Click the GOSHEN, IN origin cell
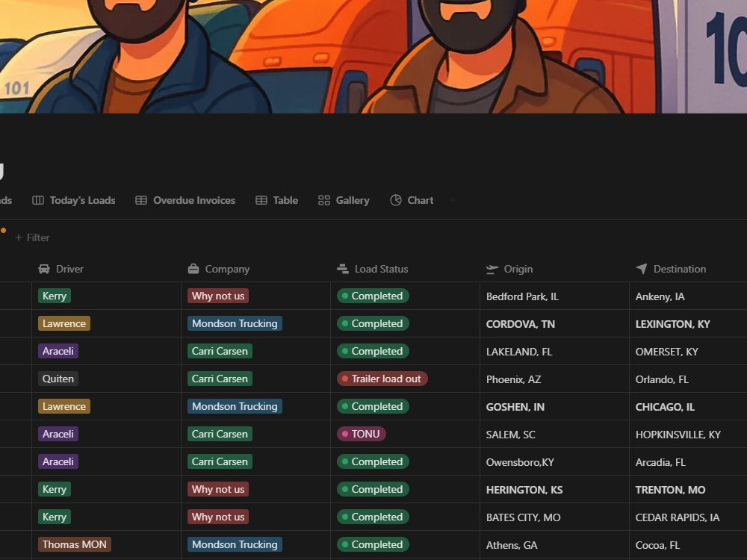Image resolution: width=747 pixels, height=560 pixels. click(554, 407)
